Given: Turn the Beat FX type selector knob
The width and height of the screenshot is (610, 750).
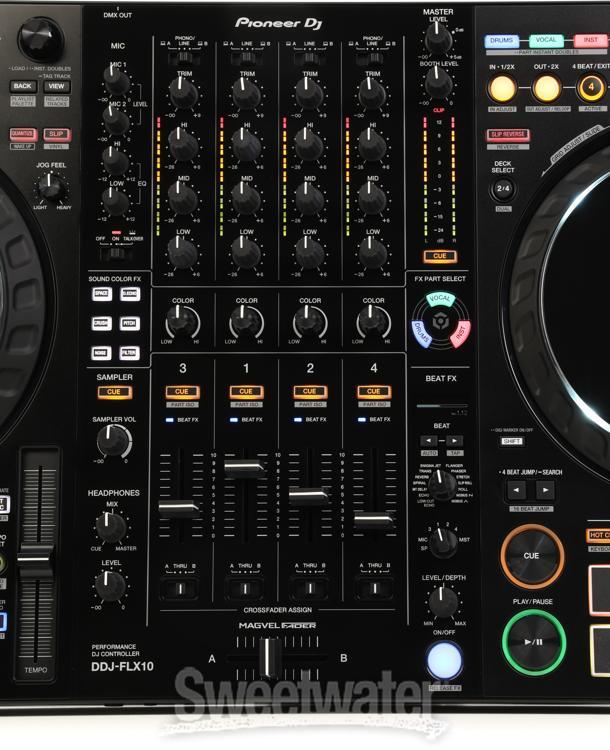Looking at the screenshot, I should pyautogui.click(x=442, y=485).
